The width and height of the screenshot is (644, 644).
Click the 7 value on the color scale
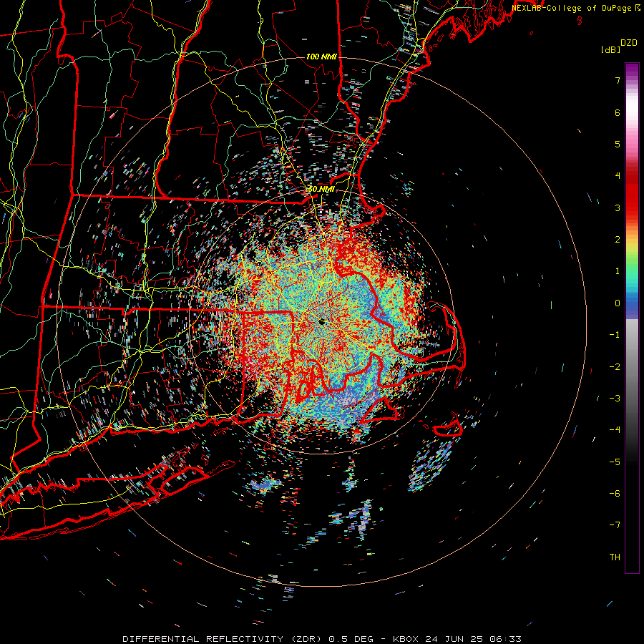coord(618,80)
